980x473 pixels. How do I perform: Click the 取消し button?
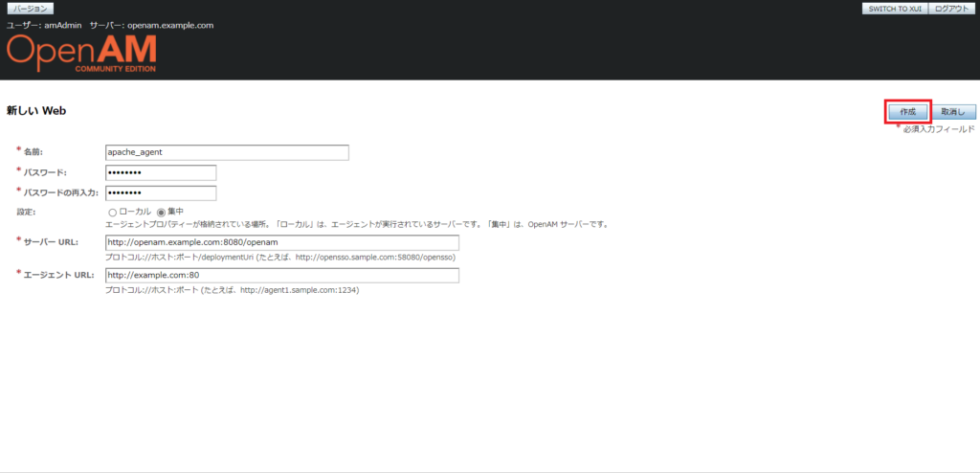click(954, 112)
